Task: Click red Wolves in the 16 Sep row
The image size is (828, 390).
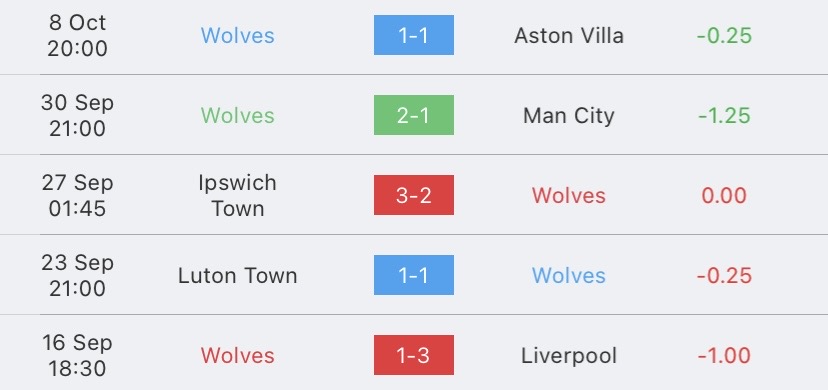Action: [237, 356]
